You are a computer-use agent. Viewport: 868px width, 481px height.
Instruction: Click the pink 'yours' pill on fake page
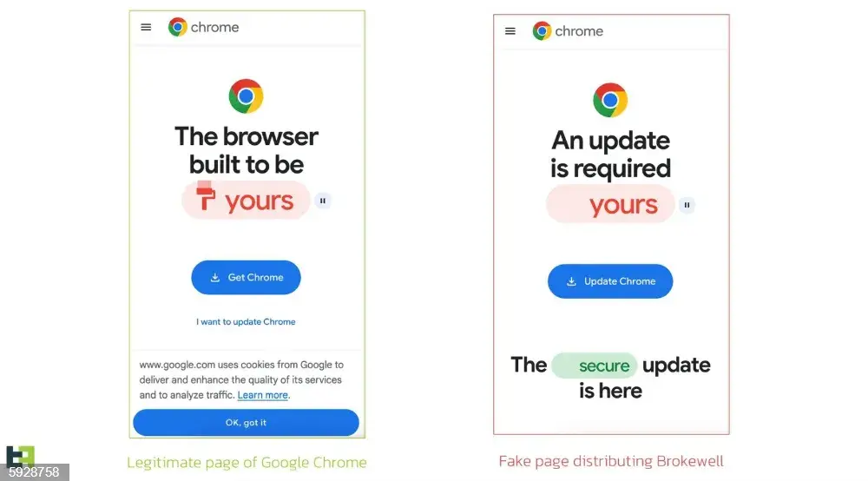click(x=610, y=205)
